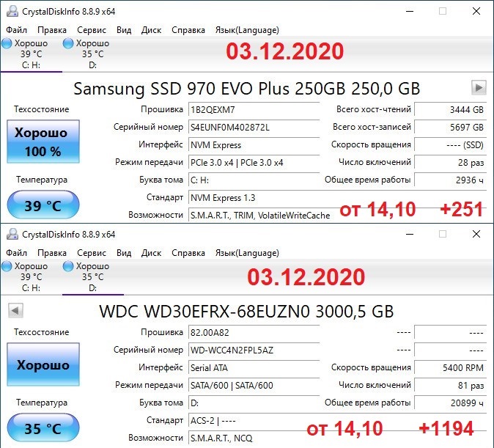494x448 pixels.
Task: Click power-on count value 28 раз
Action: [x=451, y=163]
